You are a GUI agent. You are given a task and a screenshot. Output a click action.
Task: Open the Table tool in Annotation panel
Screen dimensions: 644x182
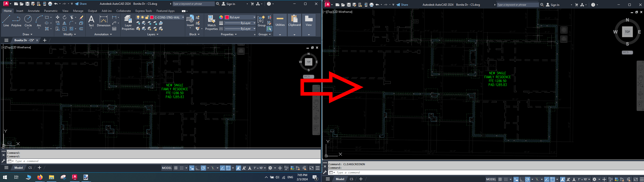click(x=114, y=29)
